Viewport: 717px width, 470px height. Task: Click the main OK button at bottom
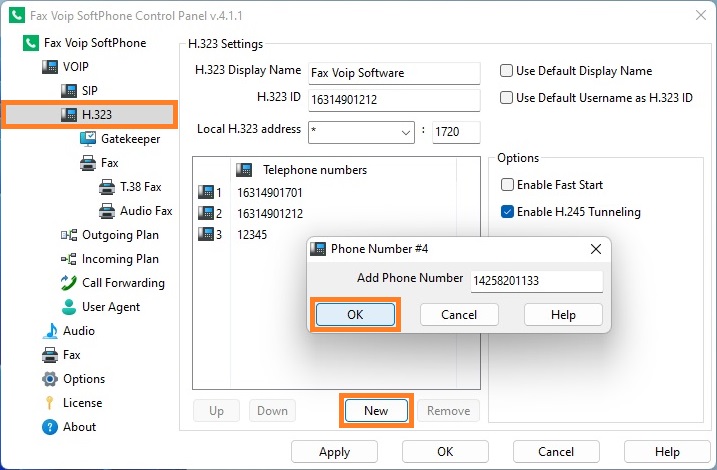click(x=445, y=452)
